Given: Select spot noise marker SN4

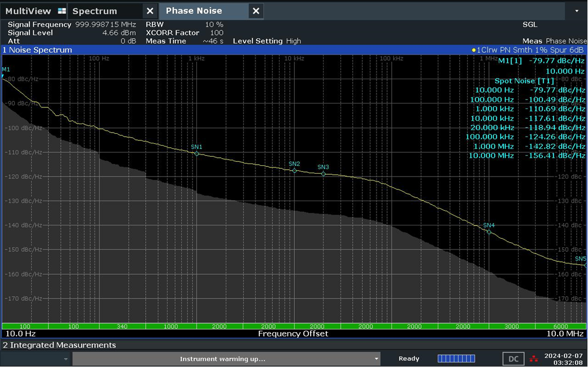Looking at the screenshot, I should (x=489, y=232).
